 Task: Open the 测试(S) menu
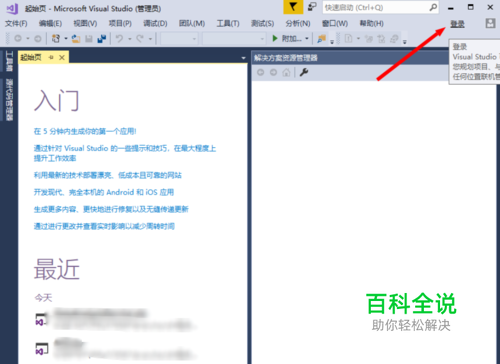click(263, 23)
